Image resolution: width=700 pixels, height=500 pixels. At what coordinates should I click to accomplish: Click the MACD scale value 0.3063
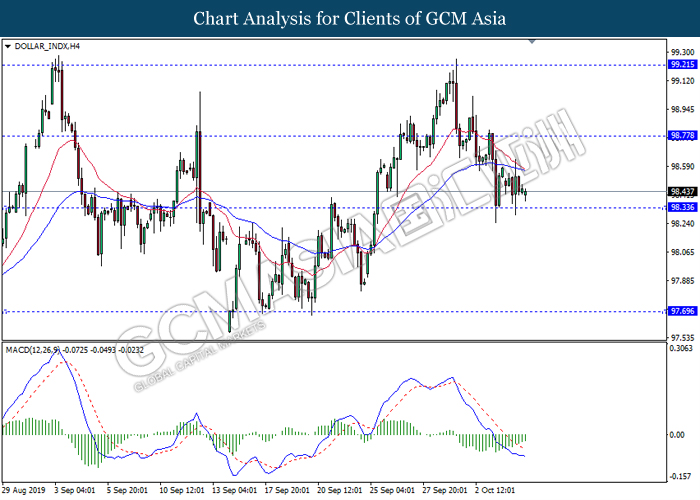(682, 348)
